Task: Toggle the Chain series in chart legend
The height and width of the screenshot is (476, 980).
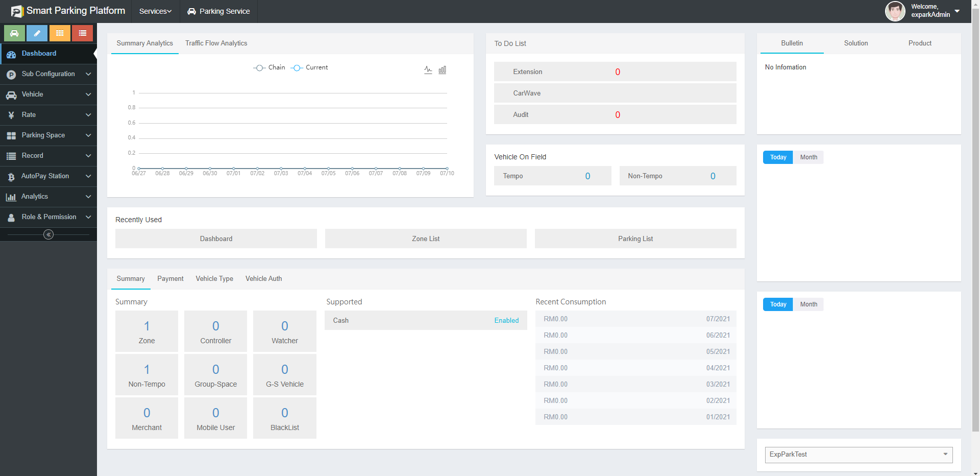Action: pyautogui.click(x=269, y=67)
